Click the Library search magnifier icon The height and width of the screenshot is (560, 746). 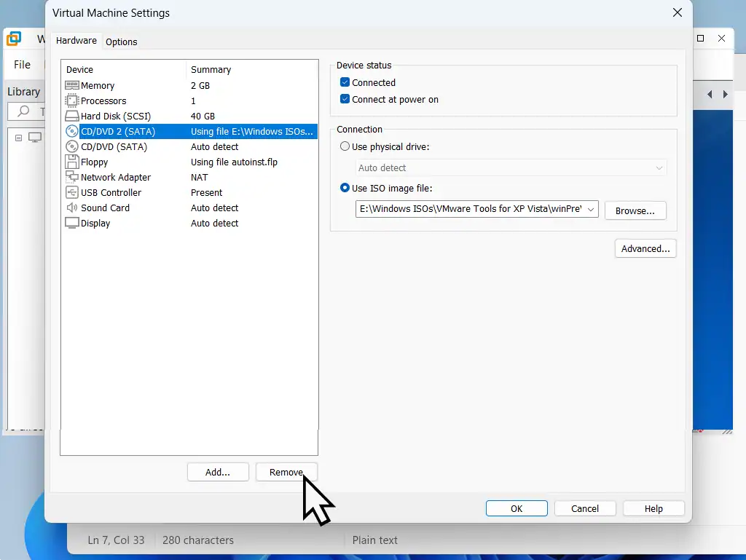[23, 111]
